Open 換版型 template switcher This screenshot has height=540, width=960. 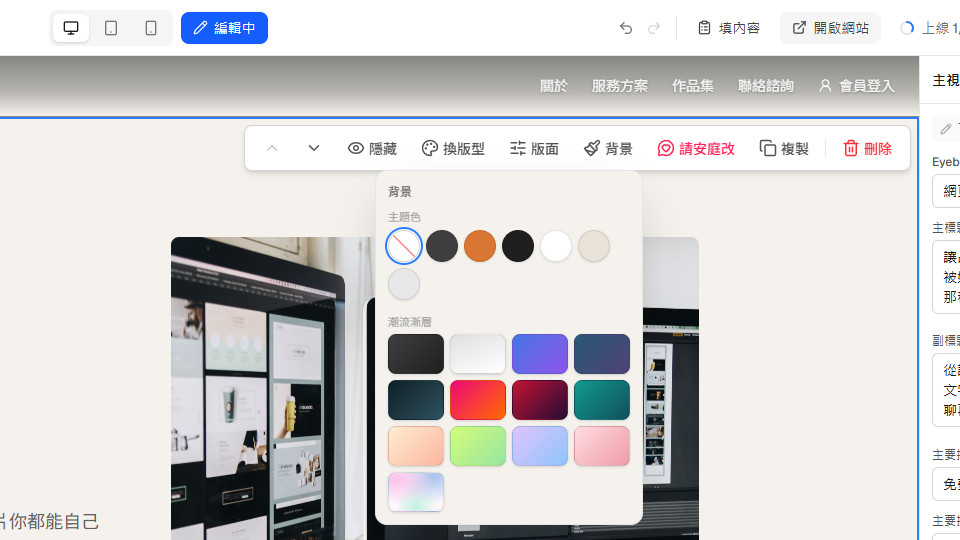[x=453, y=148]
